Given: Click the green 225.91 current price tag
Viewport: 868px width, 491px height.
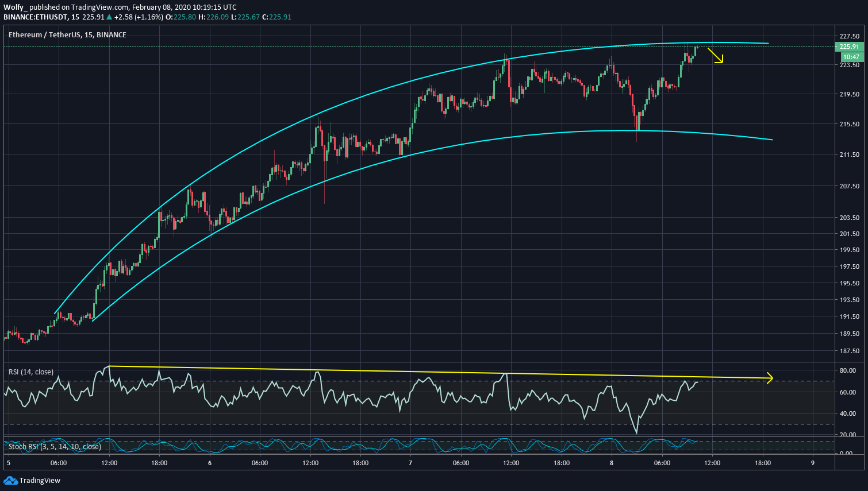Looking at the screenshot, I should point(849,47).
